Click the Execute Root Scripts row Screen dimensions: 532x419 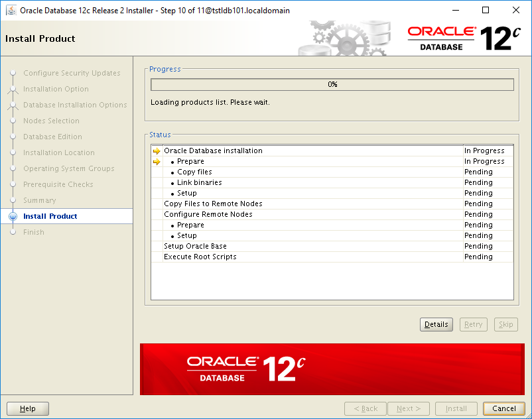pos(332,257)
